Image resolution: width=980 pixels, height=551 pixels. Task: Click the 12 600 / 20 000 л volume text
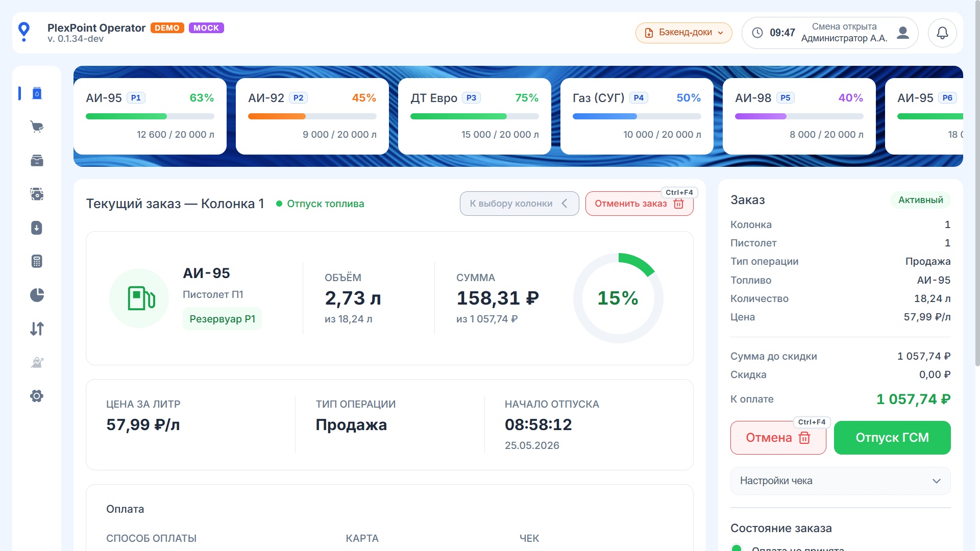pos(175,135)
